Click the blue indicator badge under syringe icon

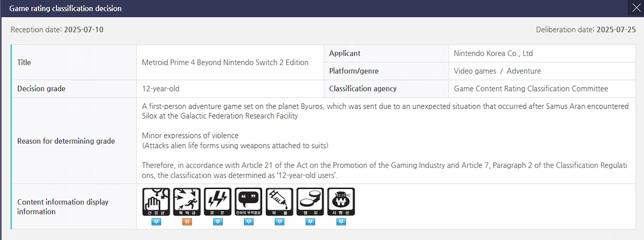point(279,221)
